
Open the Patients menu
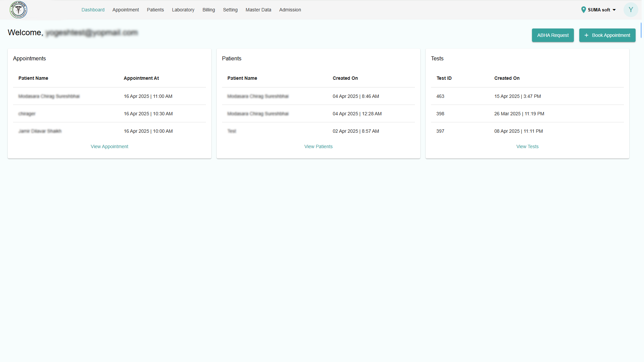(x=155, y=10)
